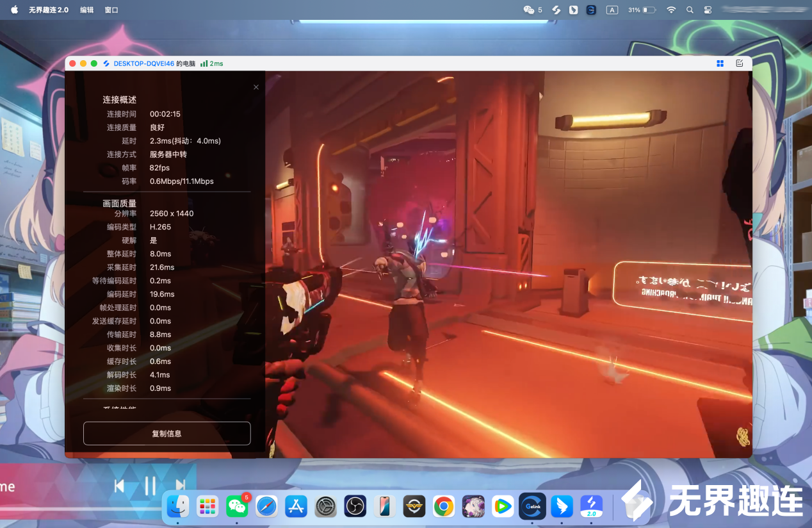
Task: Click the 传输延时 value 8.8ms
Action: tap(161, 334)
